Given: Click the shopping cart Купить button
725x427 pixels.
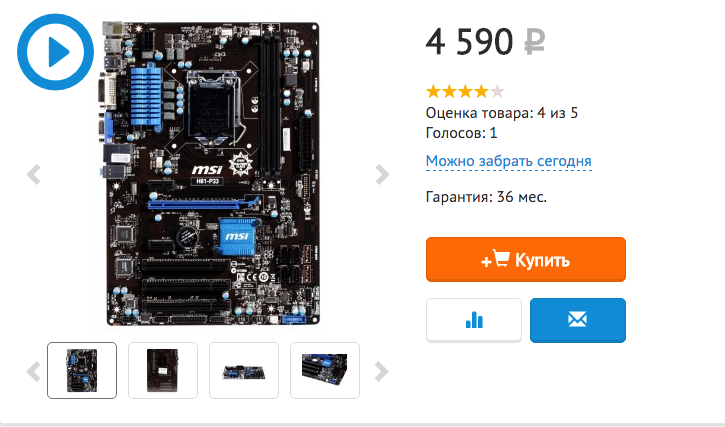Looking at the screenshot, I should click(526, 260).
